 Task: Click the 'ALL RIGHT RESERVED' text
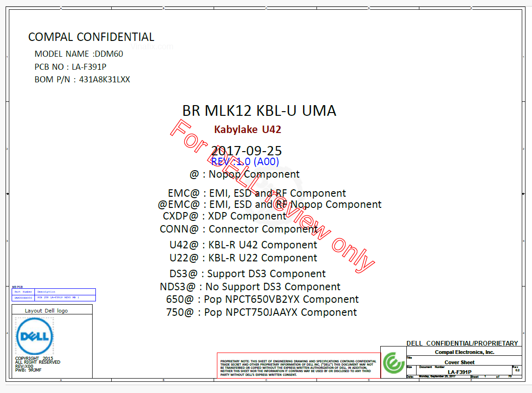tap(38, 362)
